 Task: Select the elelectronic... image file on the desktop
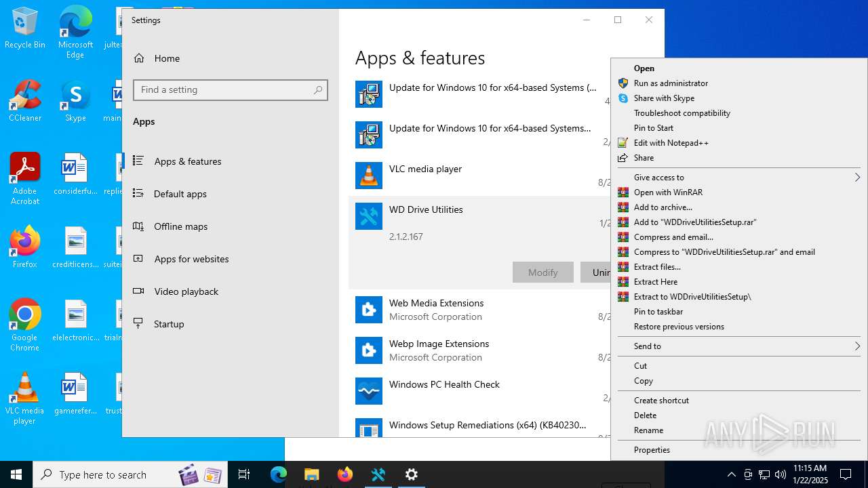75,320
